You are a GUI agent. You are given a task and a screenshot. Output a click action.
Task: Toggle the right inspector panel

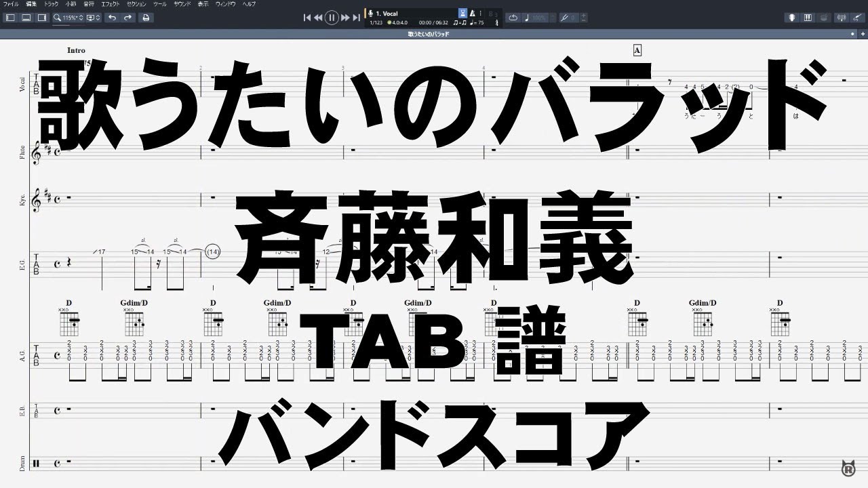42,18
